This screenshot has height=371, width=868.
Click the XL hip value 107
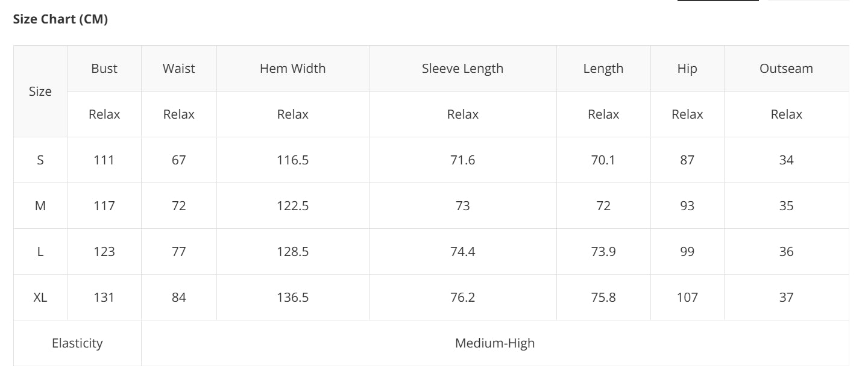[x=687, y=298]
